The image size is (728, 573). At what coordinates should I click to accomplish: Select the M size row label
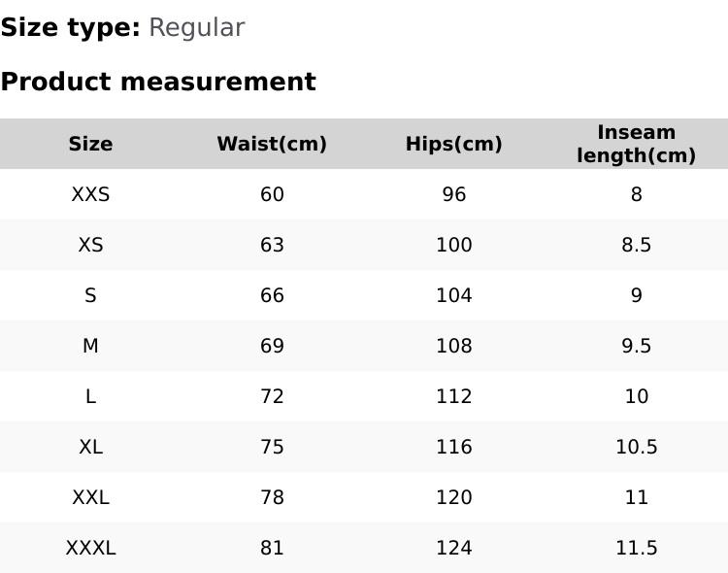point(90,346)
